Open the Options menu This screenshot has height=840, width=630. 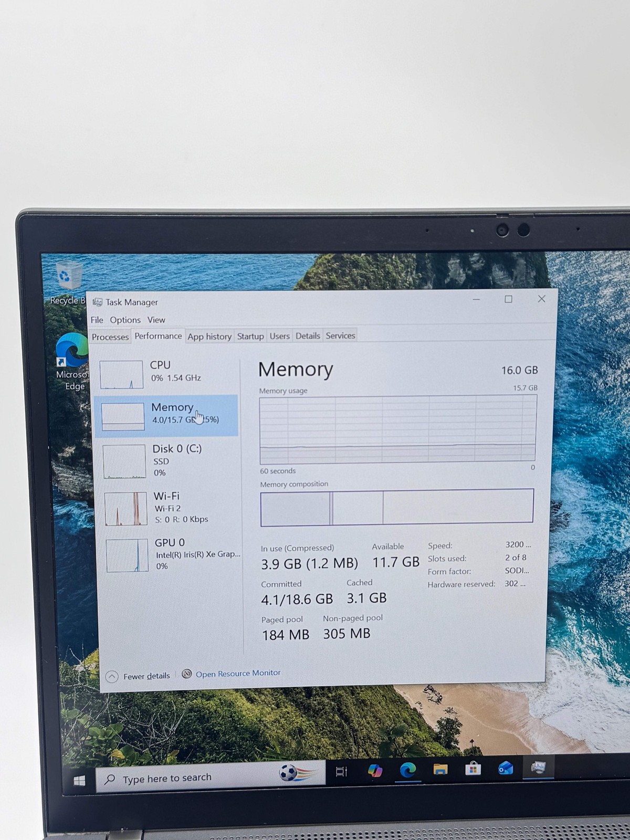(125, 320)
